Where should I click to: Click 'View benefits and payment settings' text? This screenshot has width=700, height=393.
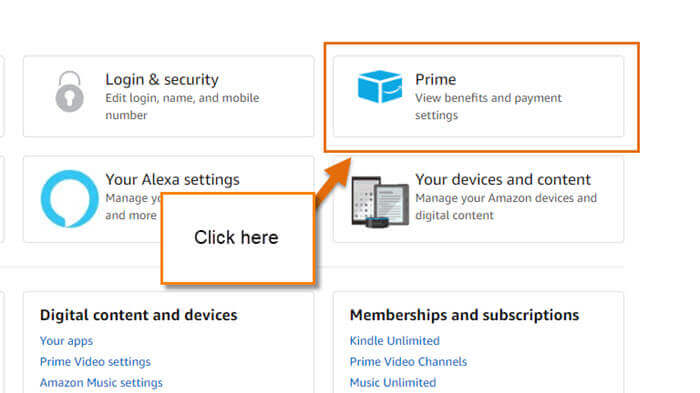[x=488, y=106]
